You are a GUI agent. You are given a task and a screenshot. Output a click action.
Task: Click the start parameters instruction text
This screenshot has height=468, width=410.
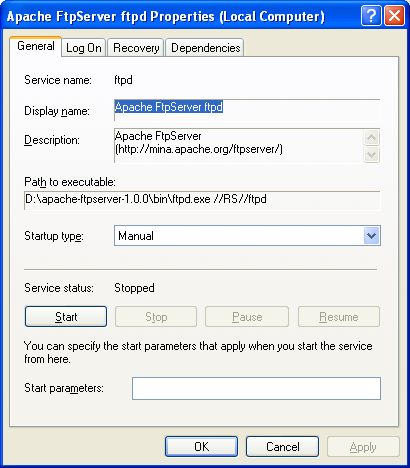[x=198, y=352]
